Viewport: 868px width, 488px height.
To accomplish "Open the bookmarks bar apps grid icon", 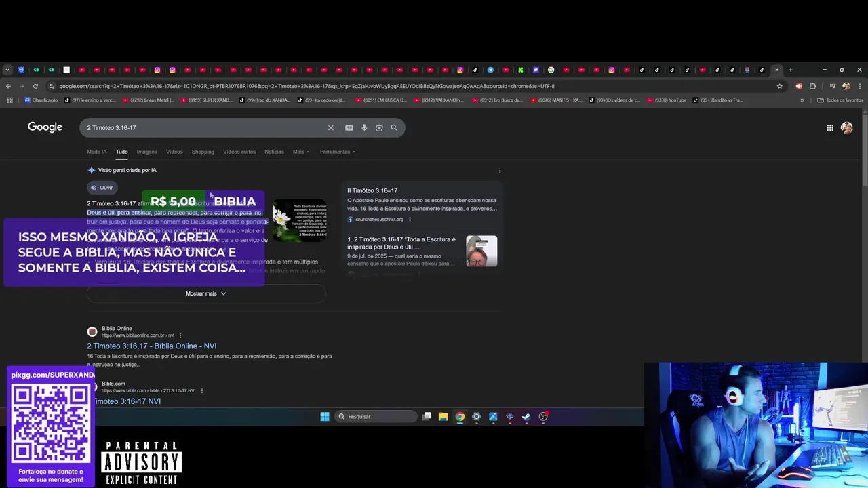I will click(9, 100).
